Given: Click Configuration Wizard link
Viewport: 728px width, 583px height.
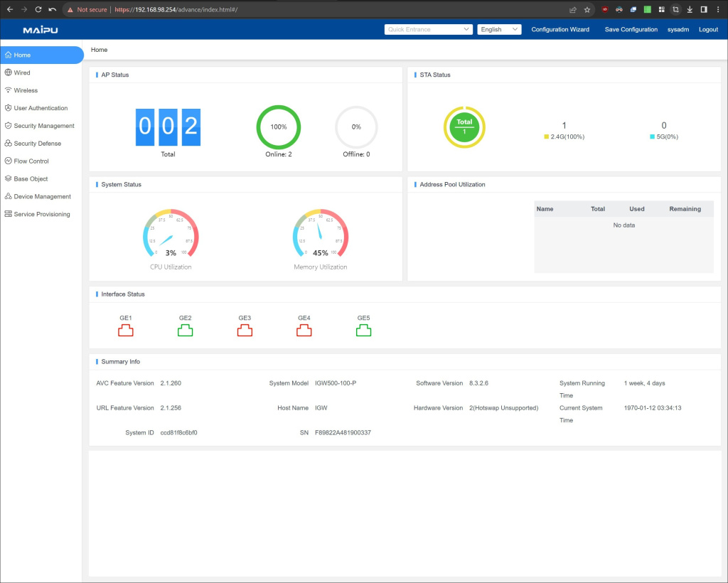Looking at the screenshot, I should click(560, 29).
